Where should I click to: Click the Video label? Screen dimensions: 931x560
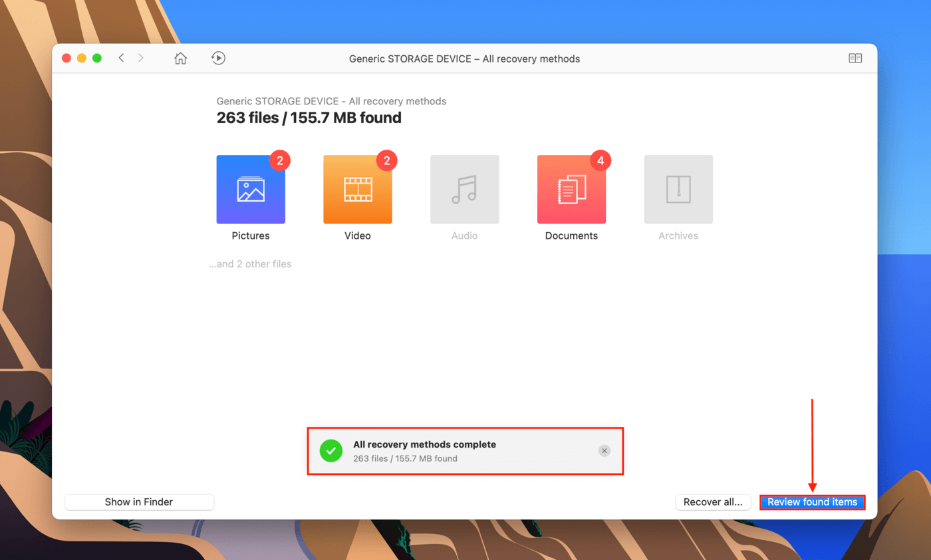358,235
